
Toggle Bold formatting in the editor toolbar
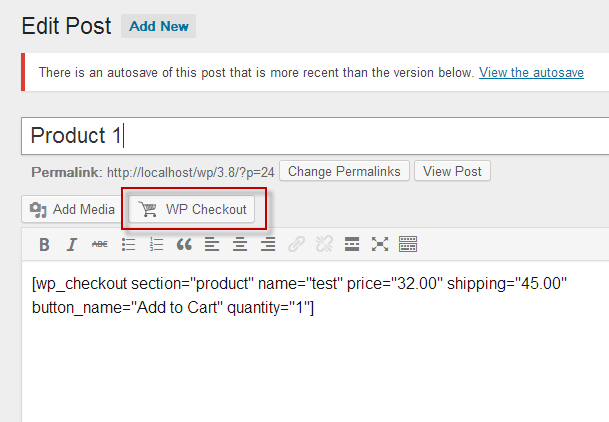pos(44,245)
